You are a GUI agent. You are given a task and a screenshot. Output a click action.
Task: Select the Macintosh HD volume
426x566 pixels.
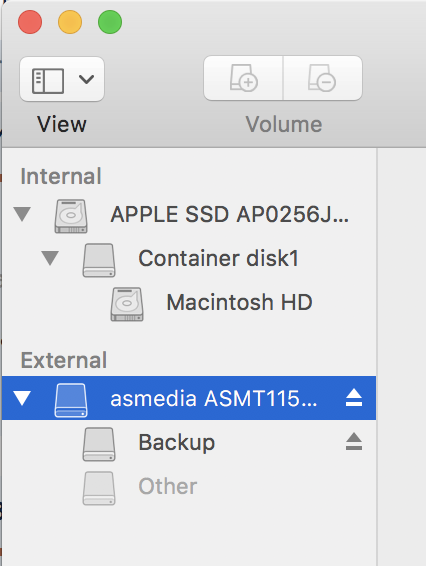click(x=189, y=302)
